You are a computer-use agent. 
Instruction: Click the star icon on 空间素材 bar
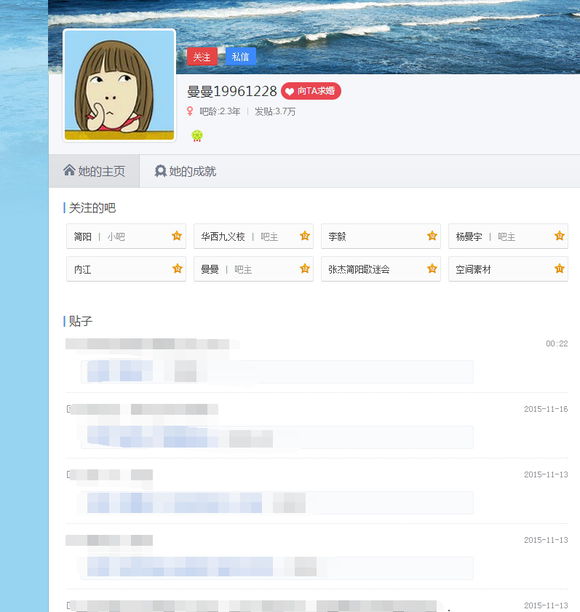[x=559, y=269]
